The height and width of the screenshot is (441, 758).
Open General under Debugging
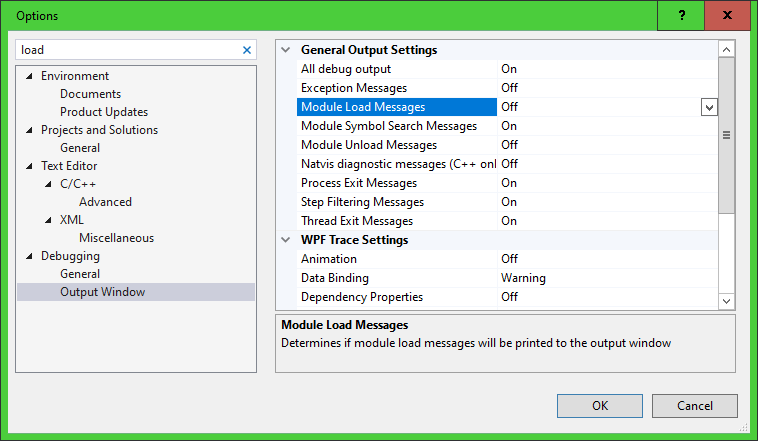click(x=80, y=274)
